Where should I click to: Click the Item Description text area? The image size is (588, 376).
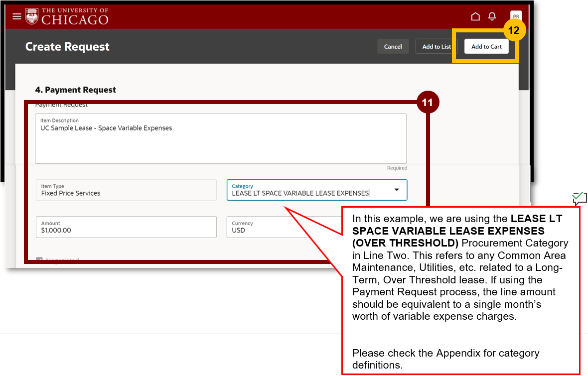[x=221, y=139]
